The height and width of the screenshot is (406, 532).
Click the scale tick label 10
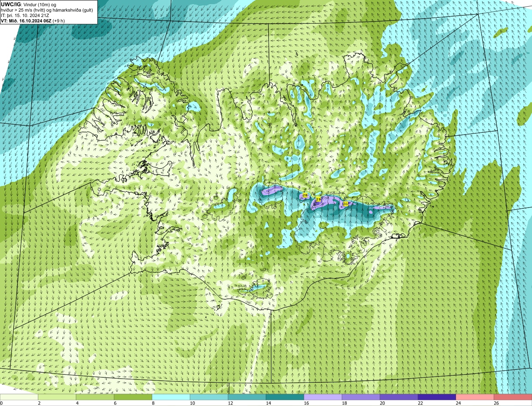(192, 403)
